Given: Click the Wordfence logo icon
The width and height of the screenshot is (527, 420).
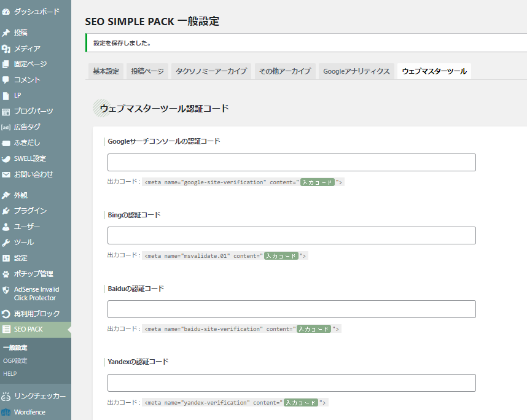Looking at the screenshot, I should [x=6, y=412].
